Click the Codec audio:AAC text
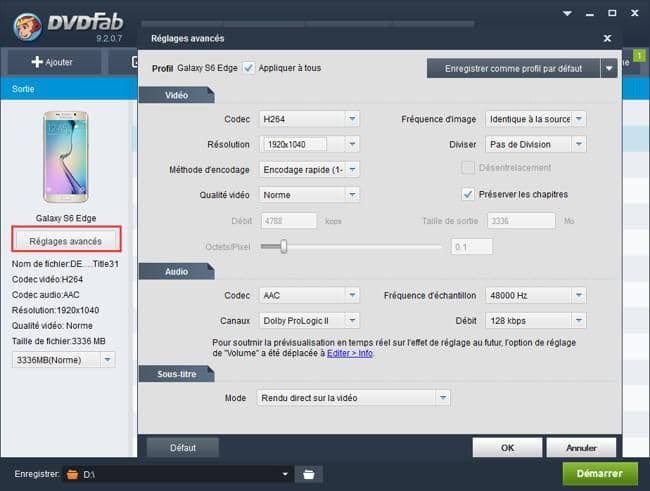 tap(46, 295)
